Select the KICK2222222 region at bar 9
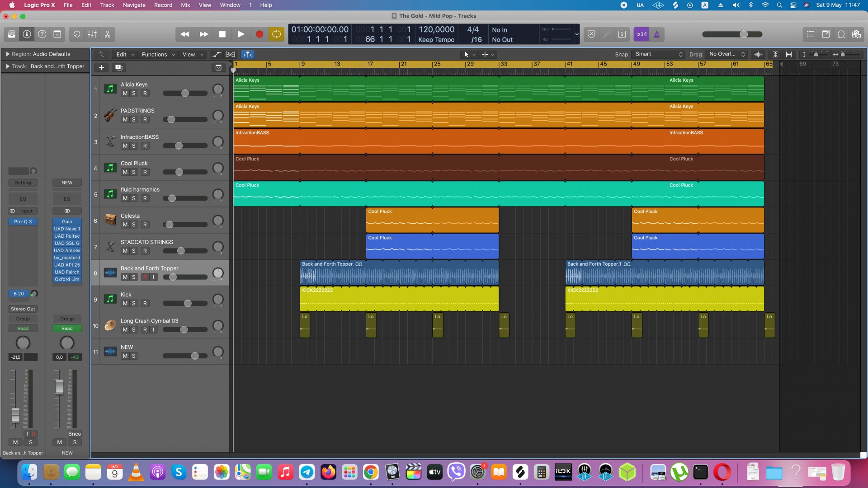The image size is (868, 488). click(x=399, y=299)
